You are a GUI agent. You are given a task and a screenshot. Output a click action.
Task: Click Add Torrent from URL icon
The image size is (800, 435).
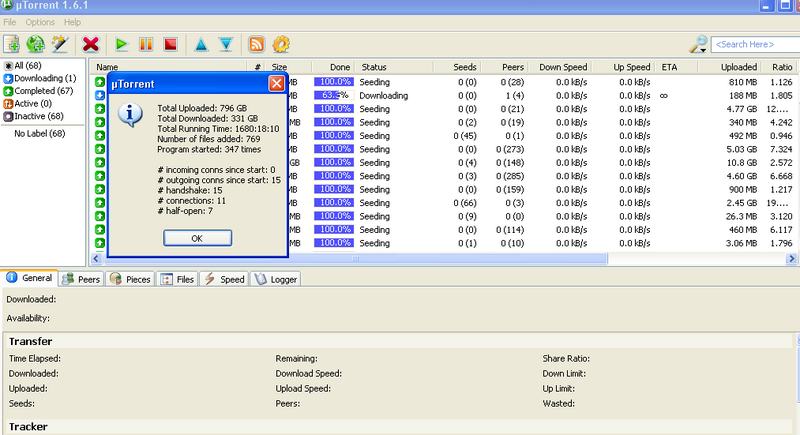(36, 44)
